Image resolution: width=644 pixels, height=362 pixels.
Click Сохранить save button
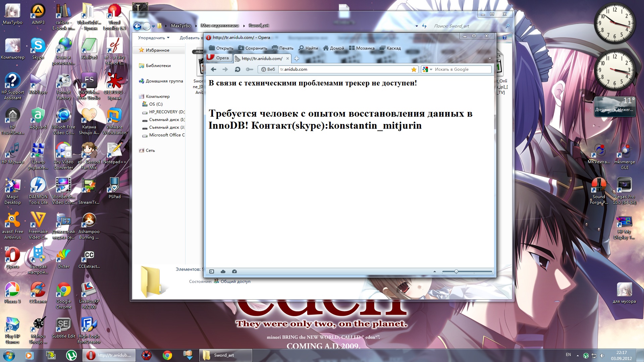click(x=253, y=48)
